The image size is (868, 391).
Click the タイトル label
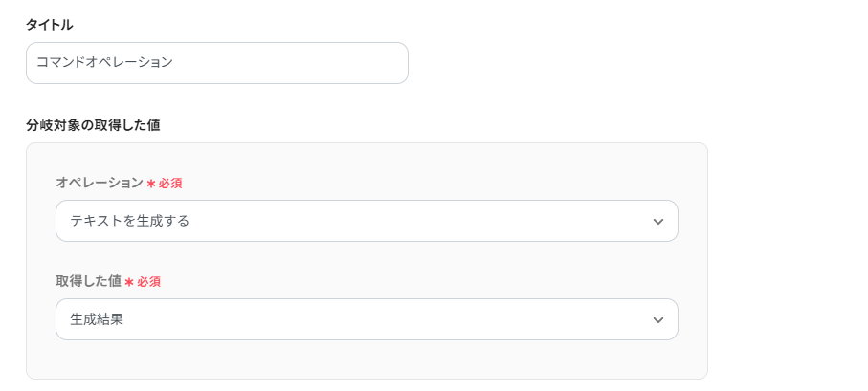pos(49,24)
